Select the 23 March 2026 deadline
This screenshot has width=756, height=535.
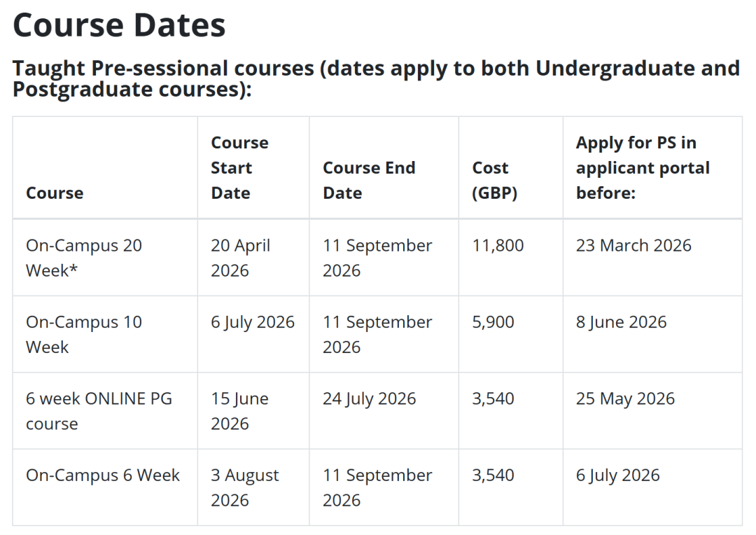(x=633, y=245)
